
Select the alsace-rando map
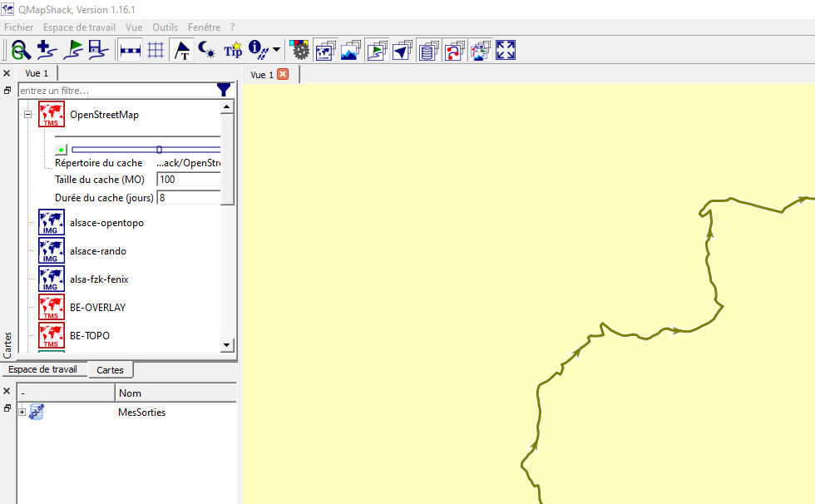98,251
